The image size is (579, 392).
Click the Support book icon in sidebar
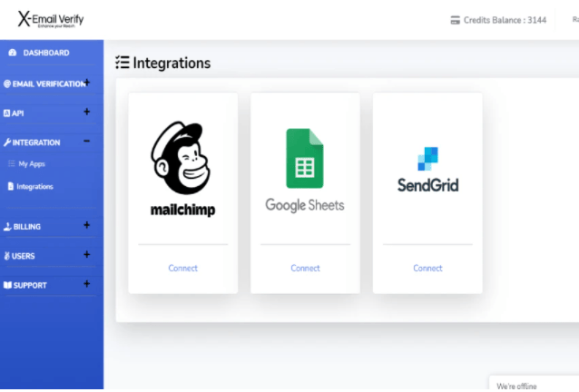[7, 285]
